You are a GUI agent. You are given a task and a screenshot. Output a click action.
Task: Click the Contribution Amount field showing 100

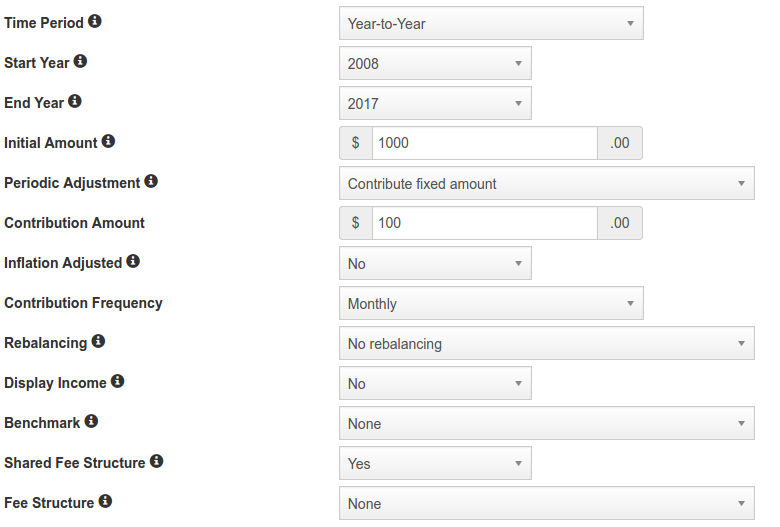pos(485,223)
